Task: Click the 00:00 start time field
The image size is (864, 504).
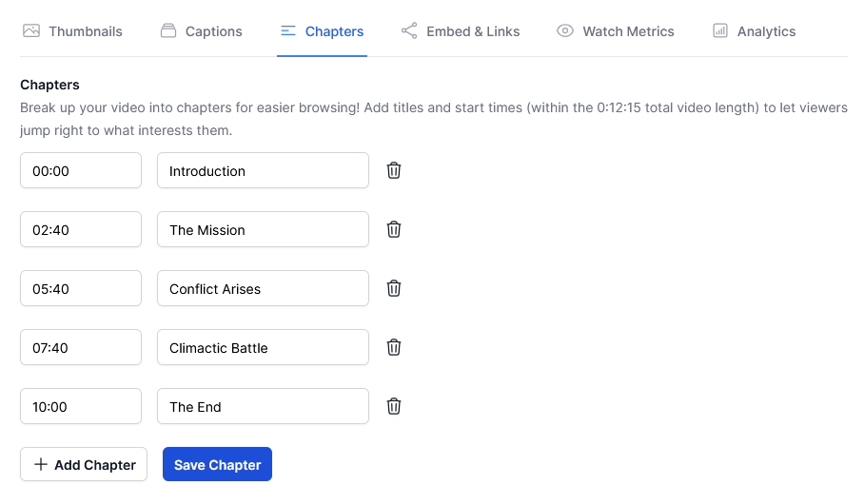Action: (81, 170)
